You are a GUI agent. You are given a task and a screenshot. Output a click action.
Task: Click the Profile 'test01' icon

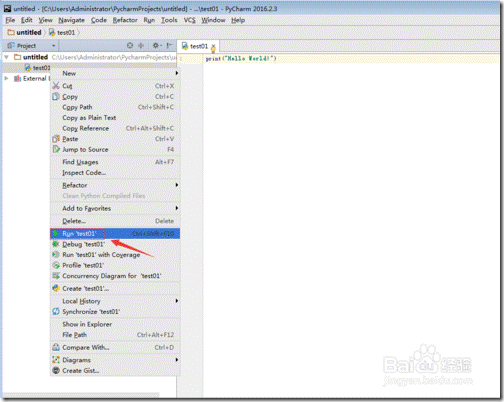click(x=56, y=265)
